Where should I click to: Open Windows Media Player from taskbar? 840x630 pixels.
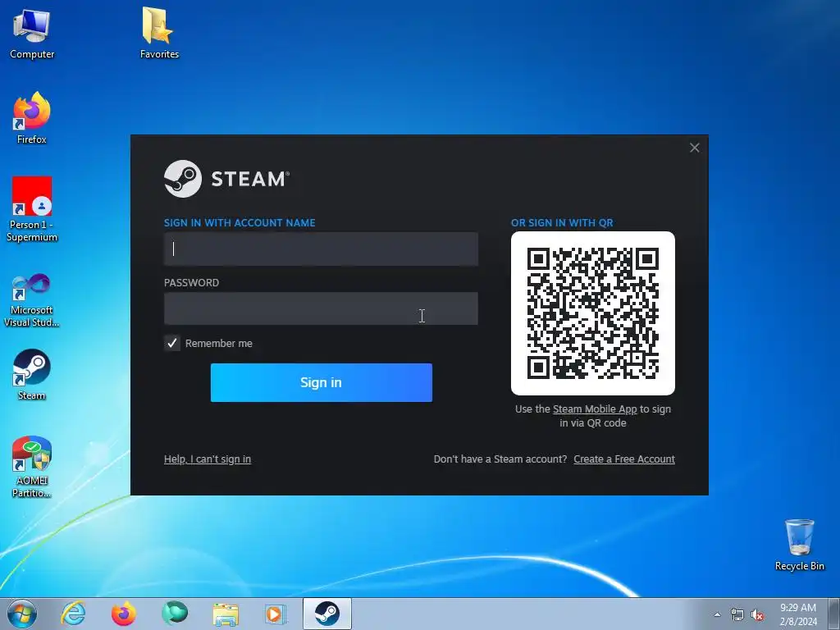click(276, 614)
